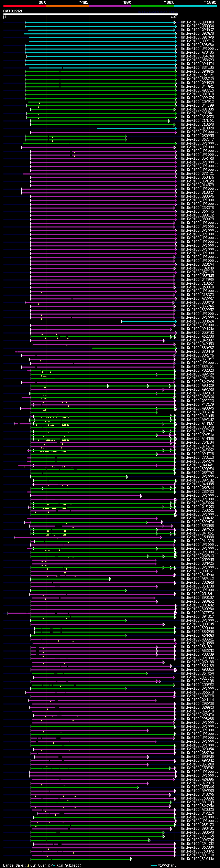Select UniRef100_C3KGT8 in the hit list
220x868 pixels.
click(x=197, y=208)
